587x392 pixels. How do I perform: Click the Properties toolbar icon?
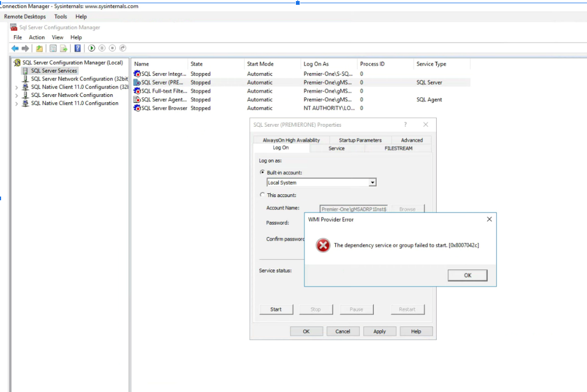click(x=53, y=48)
